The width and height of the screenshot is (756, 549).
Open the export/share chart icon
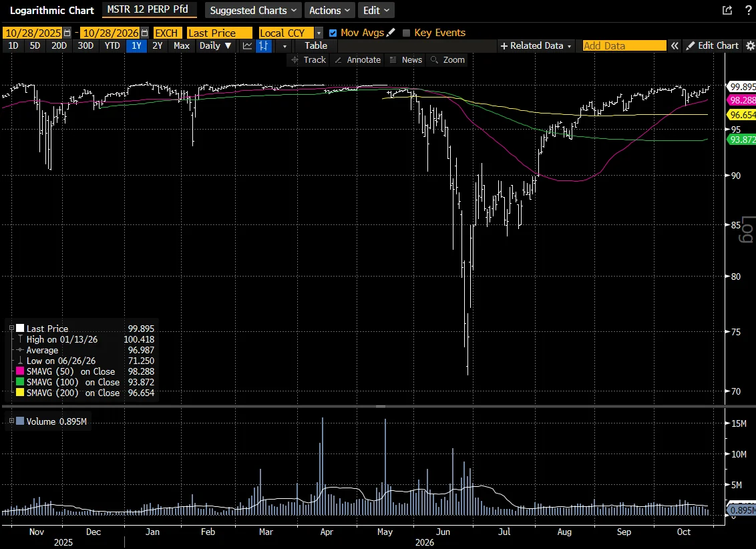click(727, 10)
